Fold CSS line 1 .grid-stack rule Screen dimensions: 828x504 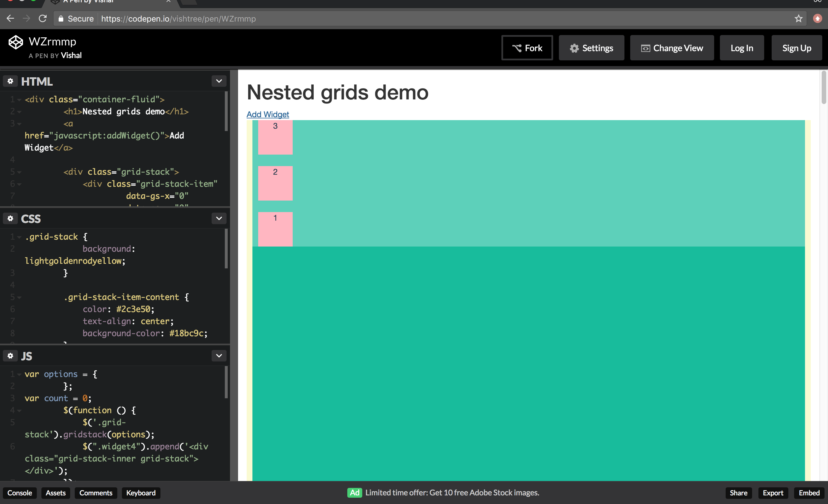(20, 237)
